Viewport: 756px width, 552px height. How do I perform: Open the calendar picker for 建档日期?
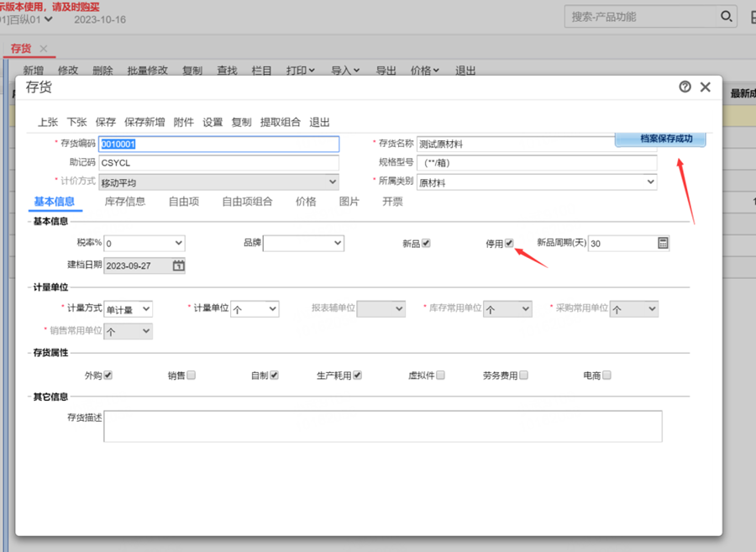pyautogui.click(x=178, y=265)
